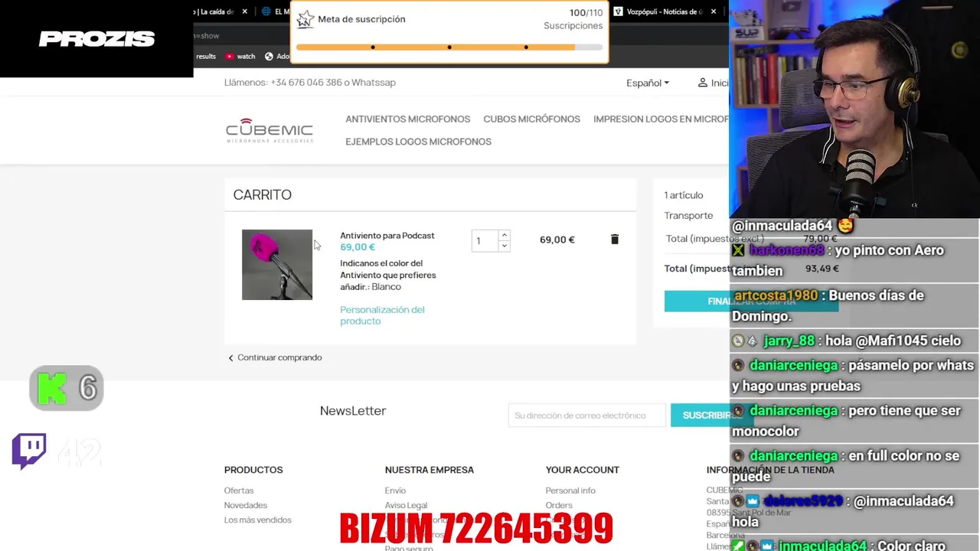Image resolution: width=980 pixels, height=551 pixels.
Task: Open ANTIVIENTOS MICROFONOS menu
Action: tap(407, 119)
